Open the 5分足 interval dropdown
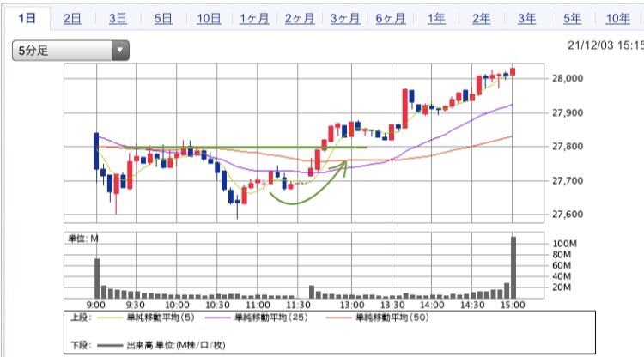The image size is (644, 357). (x=70, y=51)
